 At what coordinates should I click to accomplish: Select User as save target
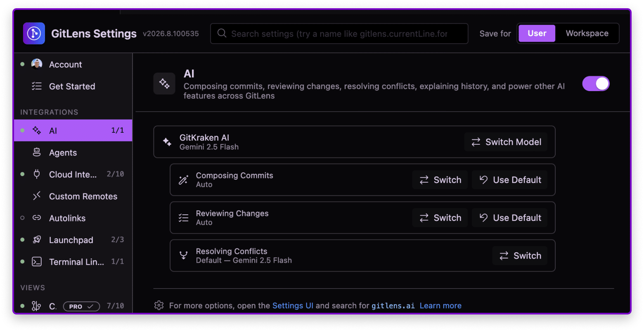537,33
